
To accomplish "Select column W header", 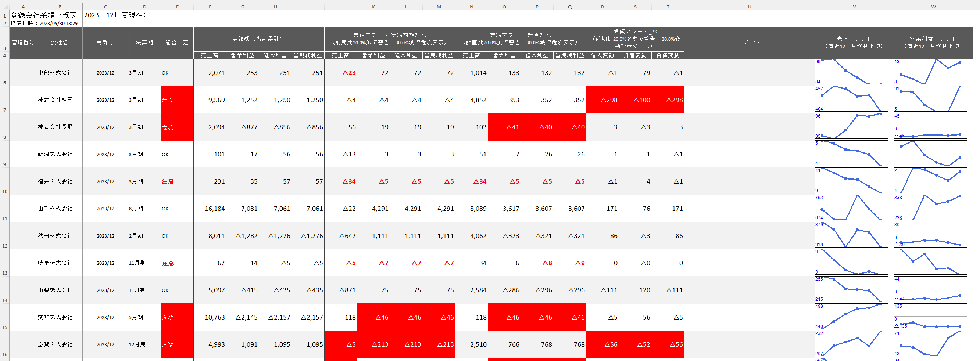I will [933, 7].
